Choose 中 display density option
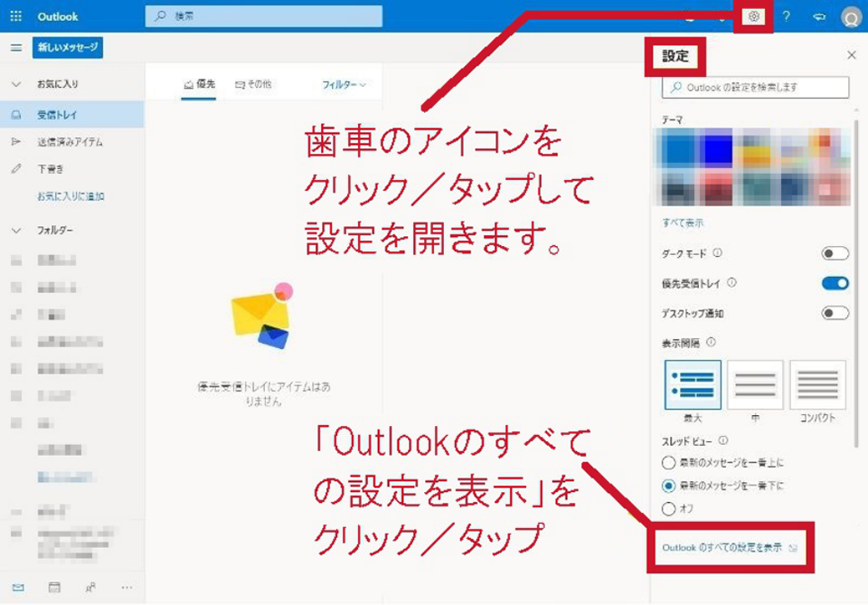Viewport: 868px width, 605px height. click(x=755, y=384)
